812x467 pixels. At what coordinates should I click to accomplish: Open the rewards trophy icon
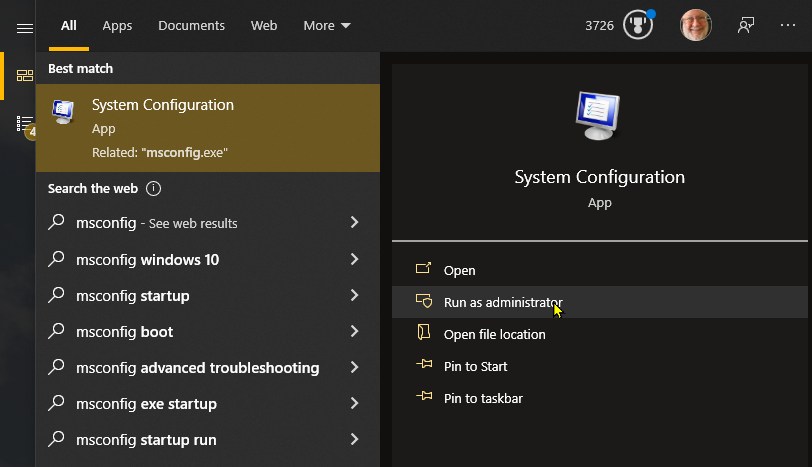[x=638, y=25]
